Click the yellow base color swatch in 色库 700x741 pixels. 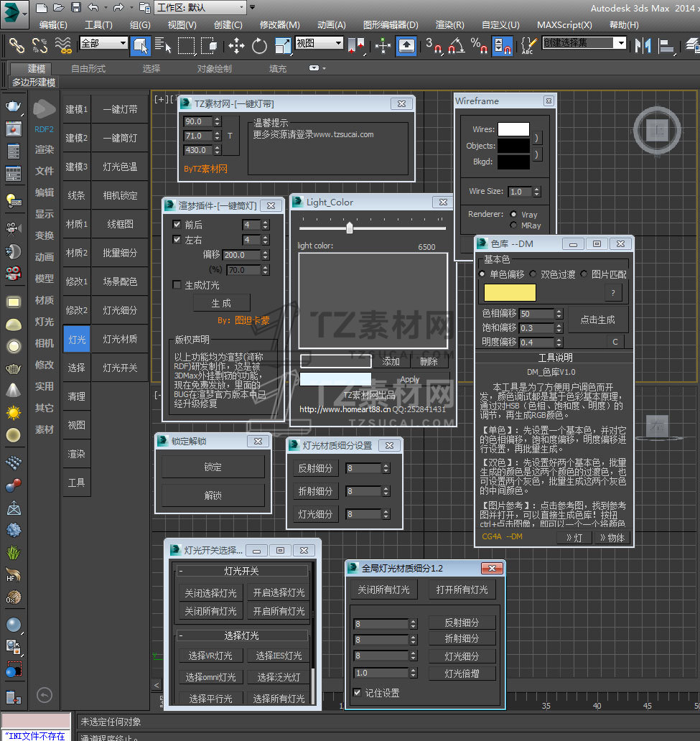click(510, 292)
